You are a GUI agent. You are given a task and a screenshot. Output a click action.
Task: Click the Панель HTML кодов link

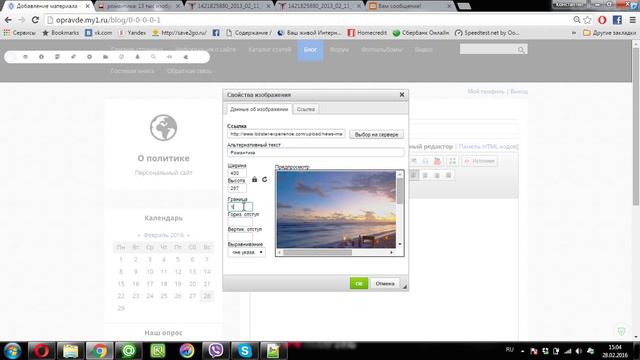click(x=489, y=147)
